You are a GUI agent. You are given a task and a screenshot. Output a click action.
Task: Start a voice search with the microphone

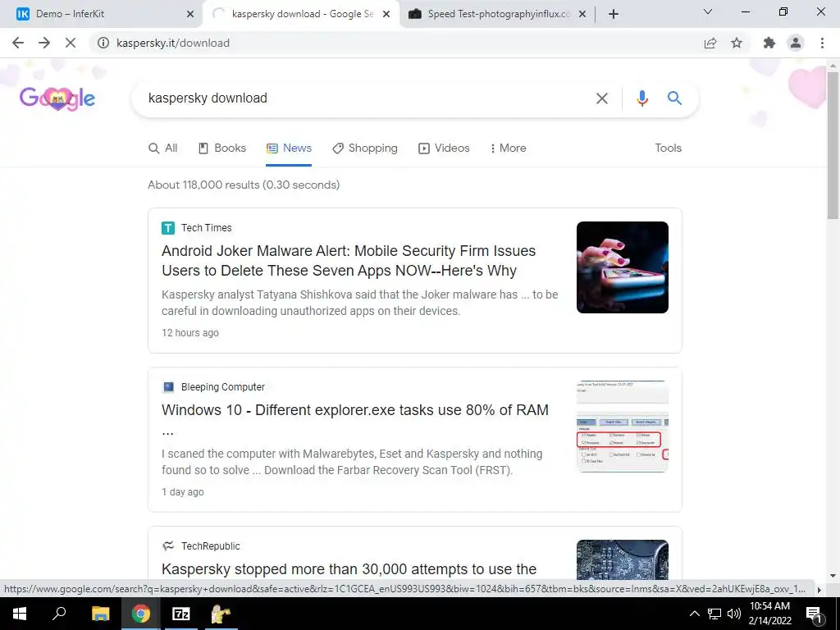coord(641,98)
